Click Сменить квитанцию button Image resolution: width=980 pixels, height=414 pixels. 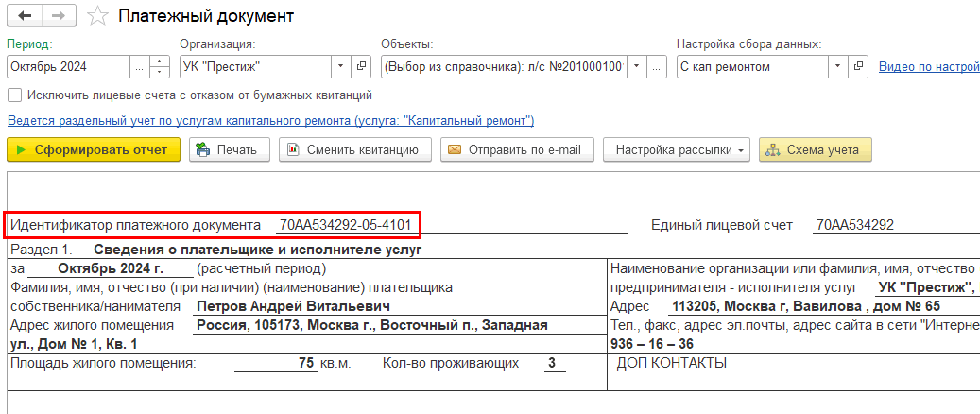pos(354,149)
